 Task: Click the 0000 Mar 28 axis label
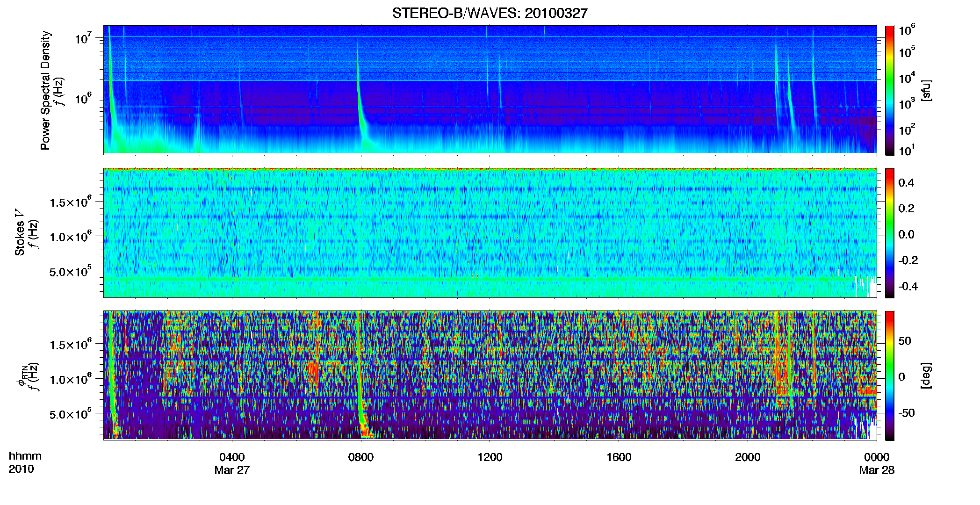877,463
